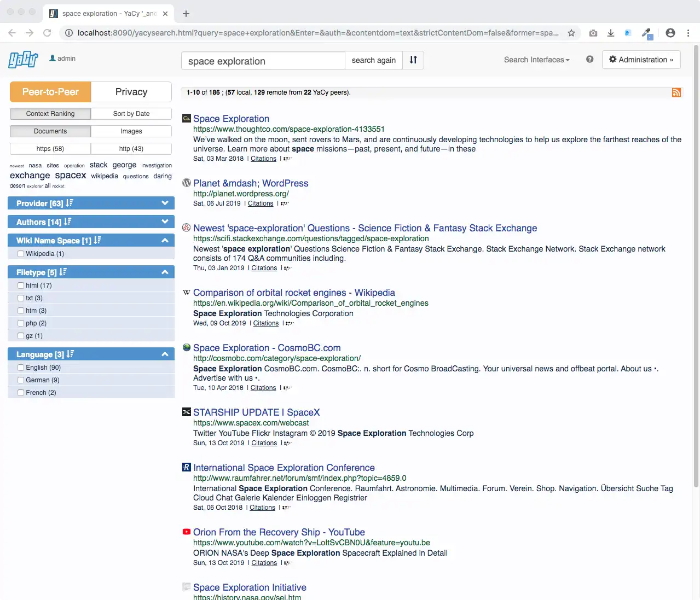Open a new tab with the plus button

click(x=186, y=14)
